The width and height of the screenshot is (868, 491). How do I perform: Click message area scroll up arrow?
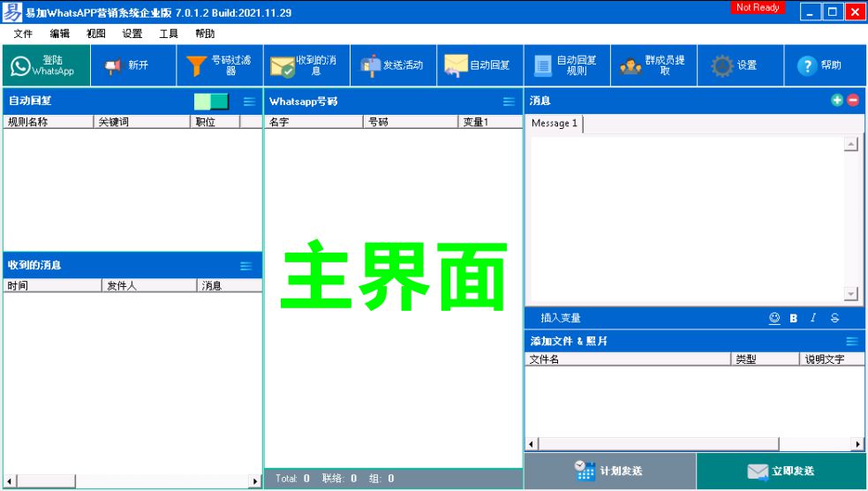[851, 144]
